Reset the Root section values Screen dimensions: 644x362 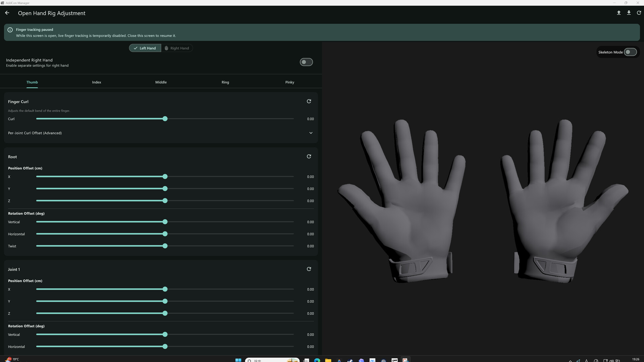(309, 157)
